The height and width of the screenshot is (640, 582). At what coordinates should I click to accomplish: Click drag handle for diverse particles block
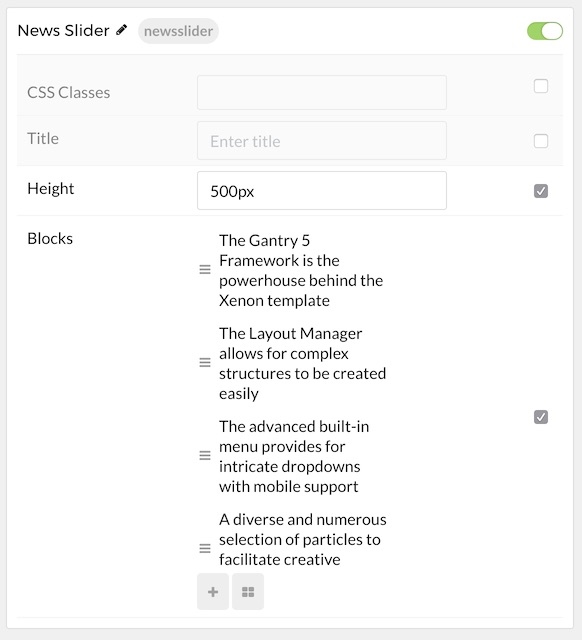click(205, 548)
